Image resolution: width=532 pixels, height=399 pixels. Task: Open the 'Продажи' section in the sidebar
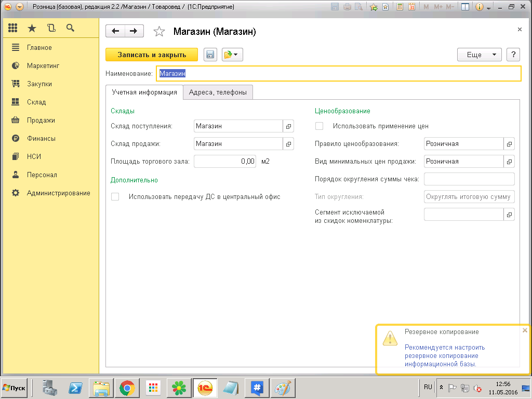click(41, 120)
